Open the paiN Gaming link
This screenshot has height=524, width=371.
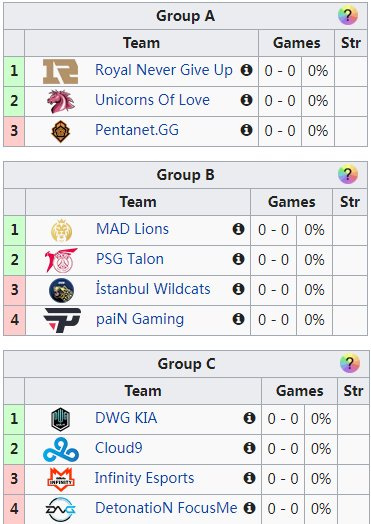pyautogui.click(x=140, y=319)
